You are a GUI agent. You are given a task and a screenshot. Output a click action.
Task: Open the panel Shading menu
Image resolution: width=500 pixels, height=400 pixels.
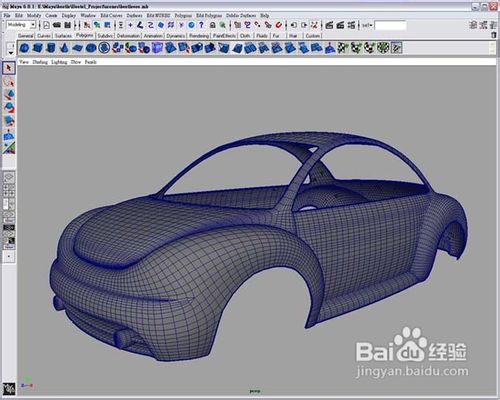pos(40,62)
